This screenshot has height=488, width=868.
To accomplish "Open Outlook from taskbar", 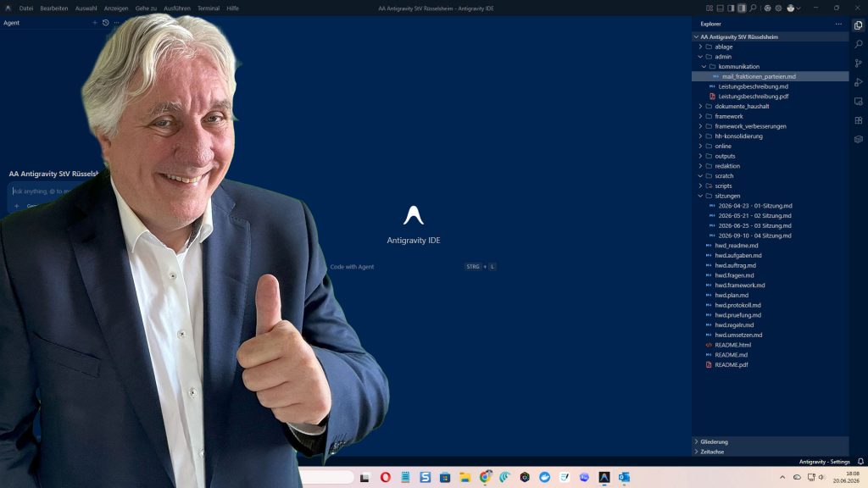I will pyautogui.click(x=624, y=477).
